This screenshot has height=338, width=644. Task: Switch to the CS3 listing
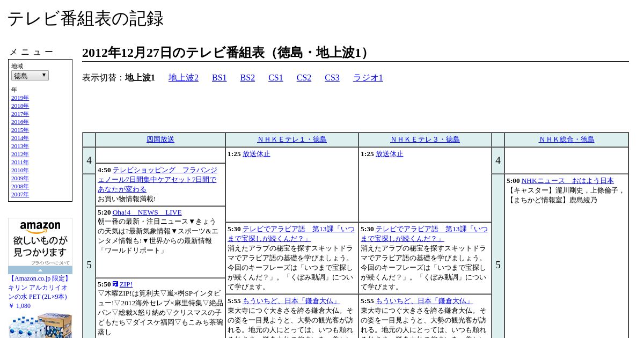click(332, 78)
